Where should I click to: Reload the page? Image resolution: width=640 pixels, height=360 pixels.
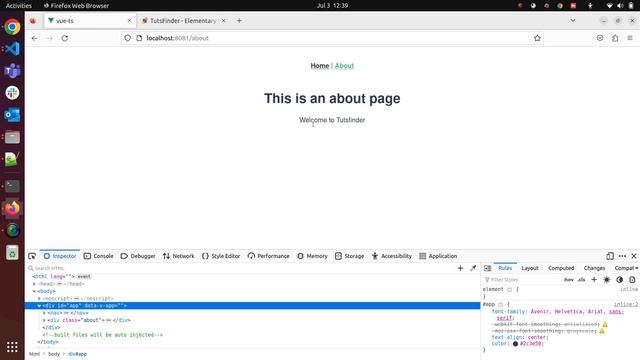pyautogui.click(x=64, y=38)
